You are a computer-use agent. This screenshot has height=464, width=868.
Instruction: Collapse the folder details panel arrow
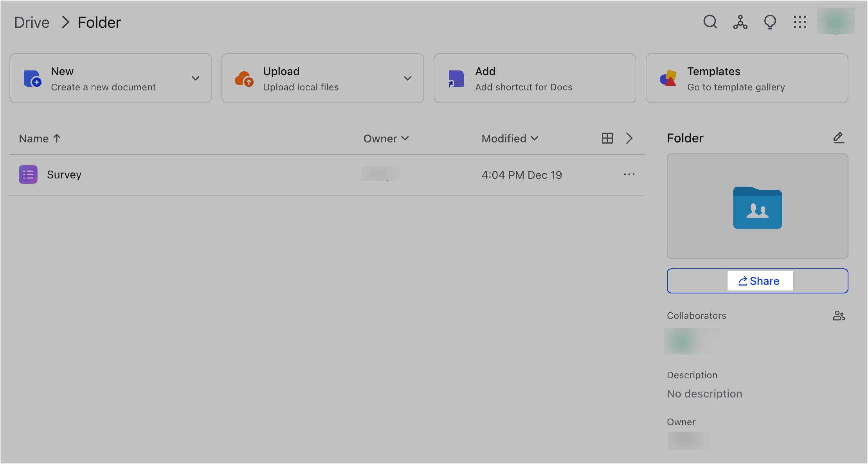coord(629,138)
